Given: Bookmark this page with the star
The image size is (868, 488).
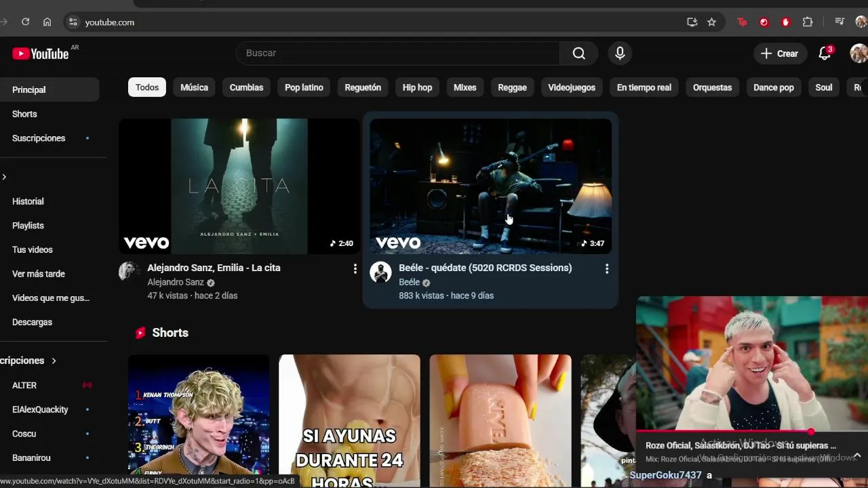Looking at the screenshot, I should [711, 22].
